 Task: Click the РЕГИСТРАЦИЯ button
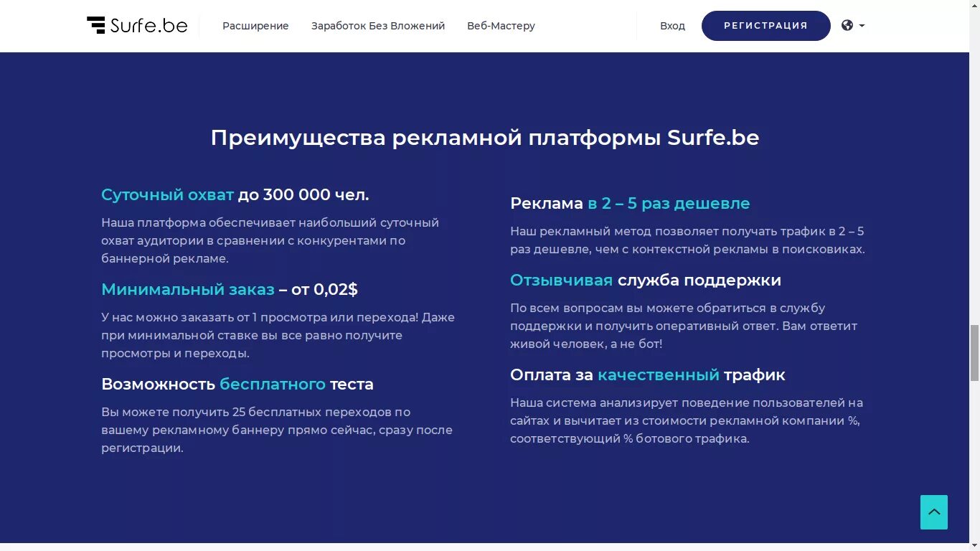pyautogui.click(x=765, y=26)
